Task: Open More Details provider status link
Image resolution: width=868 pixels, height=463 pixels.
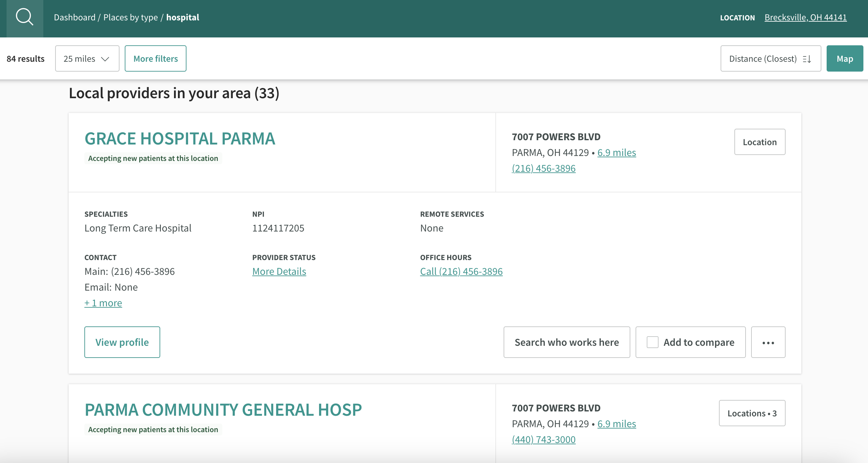Action: click(x=279, y=271)
